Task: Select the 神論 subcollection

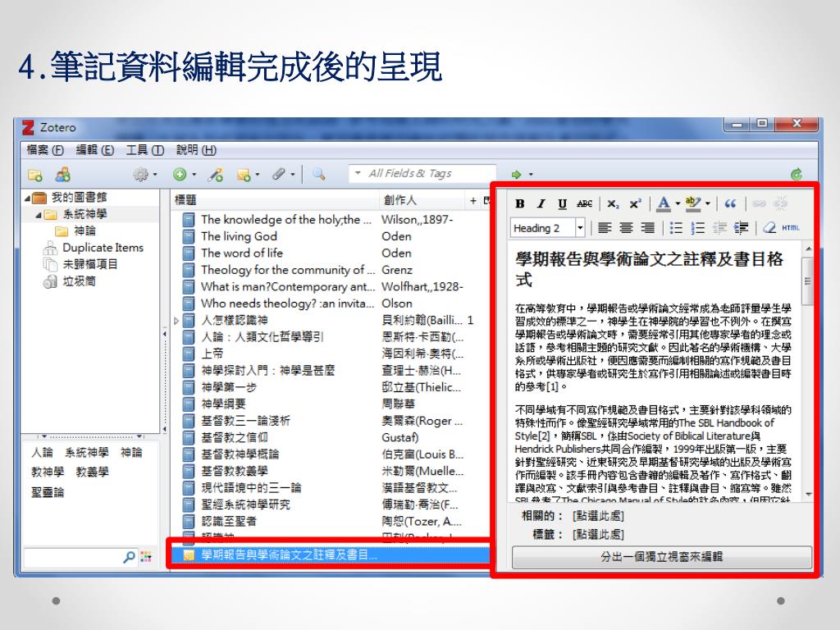Action: (84, 231)
